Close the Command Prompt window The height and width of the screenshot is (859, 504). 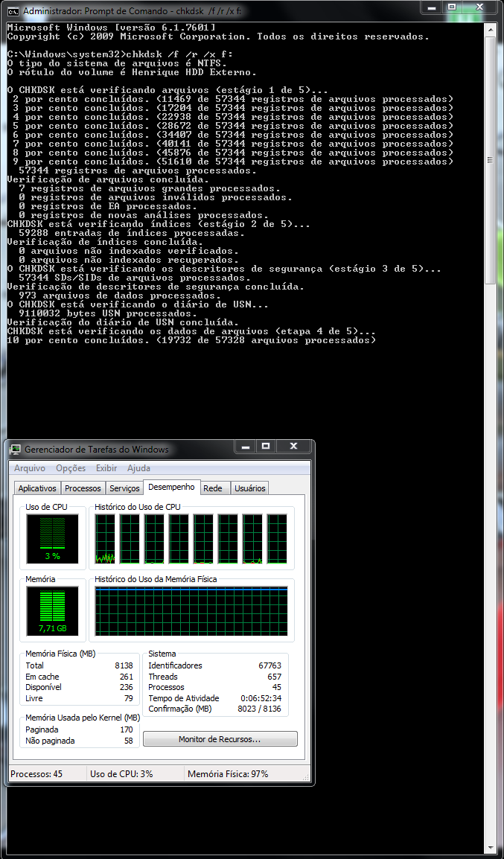point(480,7)
